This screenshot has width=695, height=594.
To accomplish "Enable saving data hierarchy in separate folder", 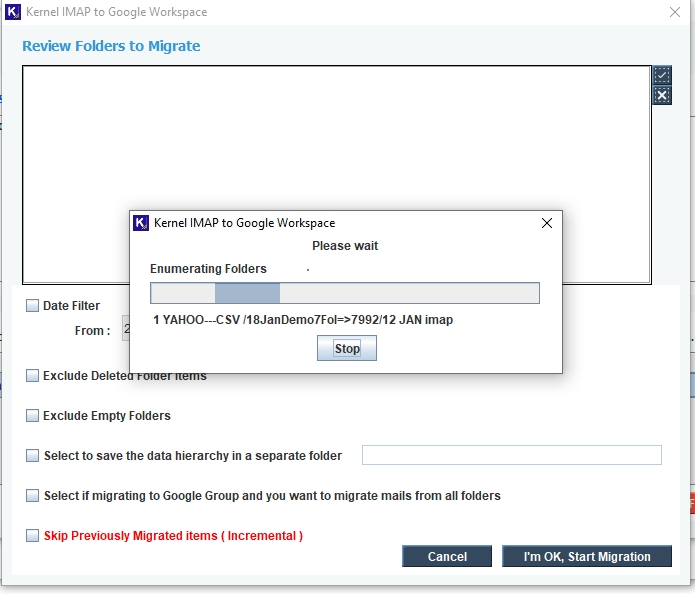I will pos(32,455).
